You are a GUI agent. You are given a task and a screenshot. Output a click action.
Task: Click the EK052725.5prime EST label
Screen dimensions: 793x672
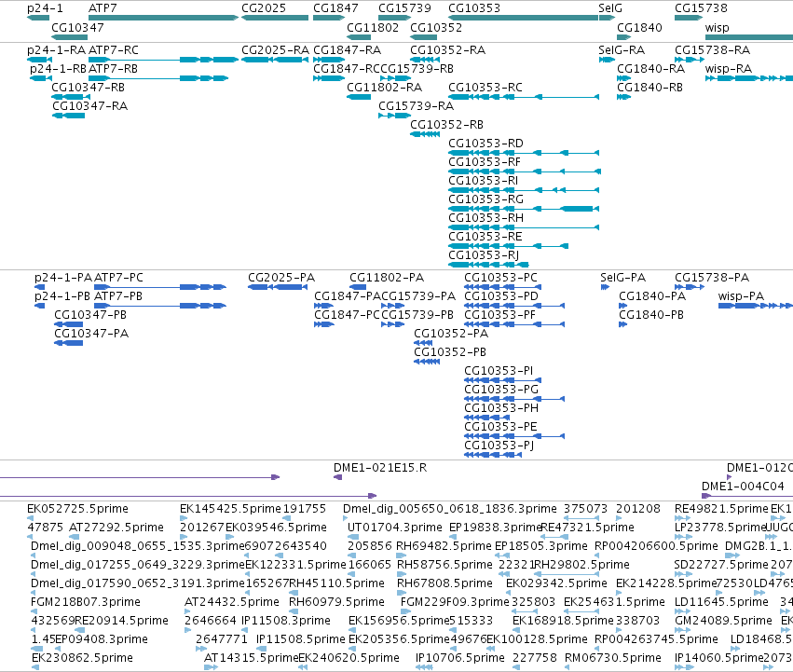click(78, 509)
